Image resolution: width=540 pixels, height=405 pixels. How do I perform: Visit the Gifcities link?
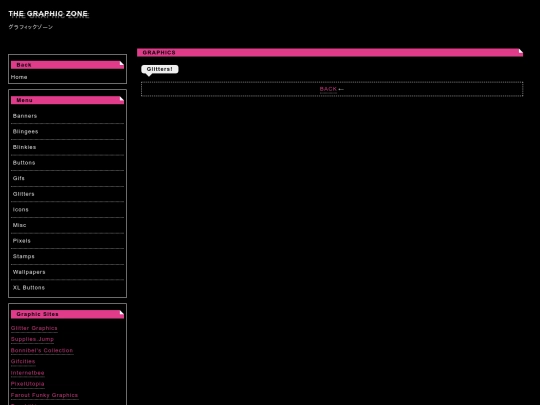[23, 362]
